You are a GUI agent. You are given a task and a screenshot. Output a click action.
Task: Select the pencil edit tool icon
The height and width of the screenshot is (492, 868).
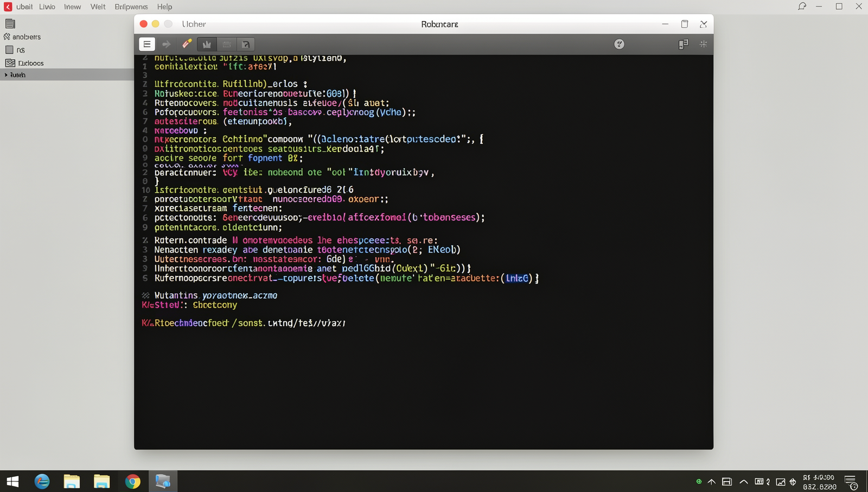click(x=187, y=43)
